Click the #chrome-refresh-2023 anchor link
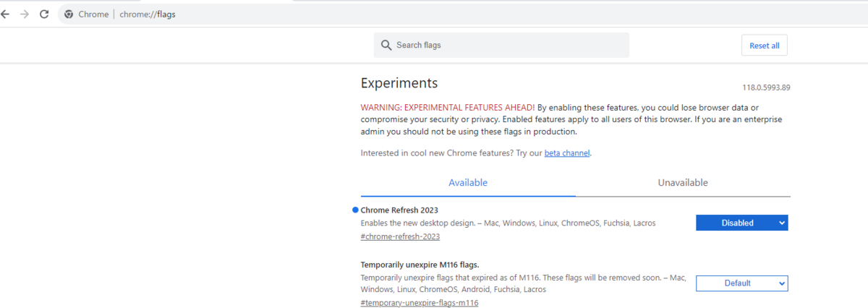Image resolution: width=868 pixels, height=308 pixels. [400, 236]
